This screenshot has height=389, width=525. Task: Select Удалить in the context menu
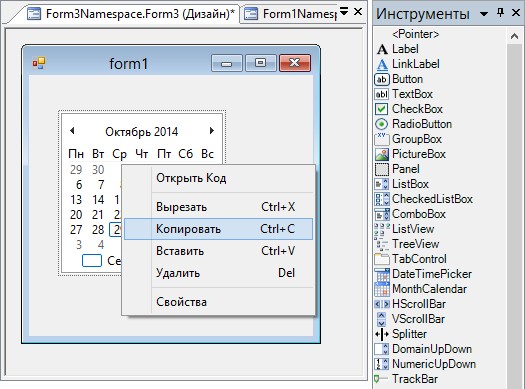pos(218,273)
